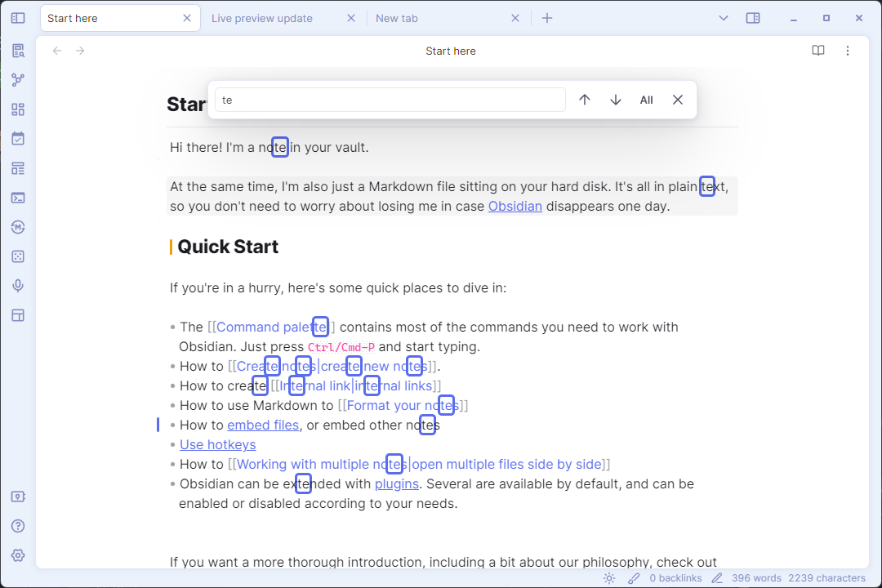Open the tab list chevron dropdown
Viewport: 882px width, 588px height.
[722, 17]
